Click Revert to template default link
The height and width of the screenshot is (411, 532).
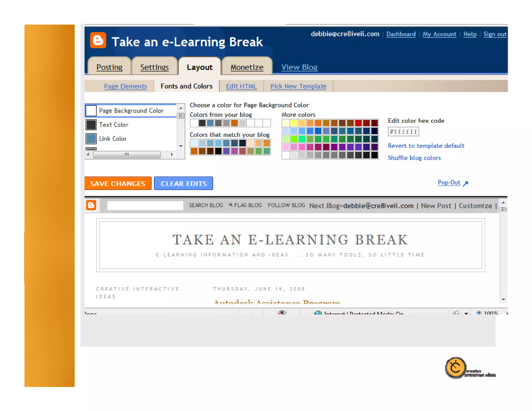(426, 146)
